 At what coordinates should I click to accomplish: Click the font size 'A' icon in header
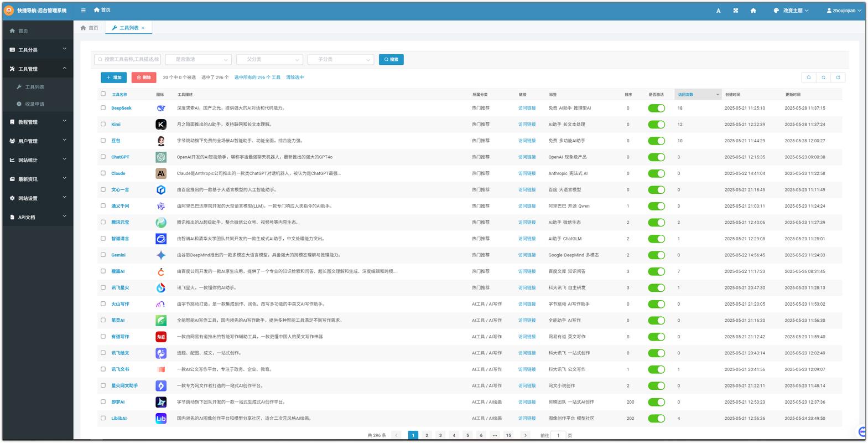click(x=718, y=11)
